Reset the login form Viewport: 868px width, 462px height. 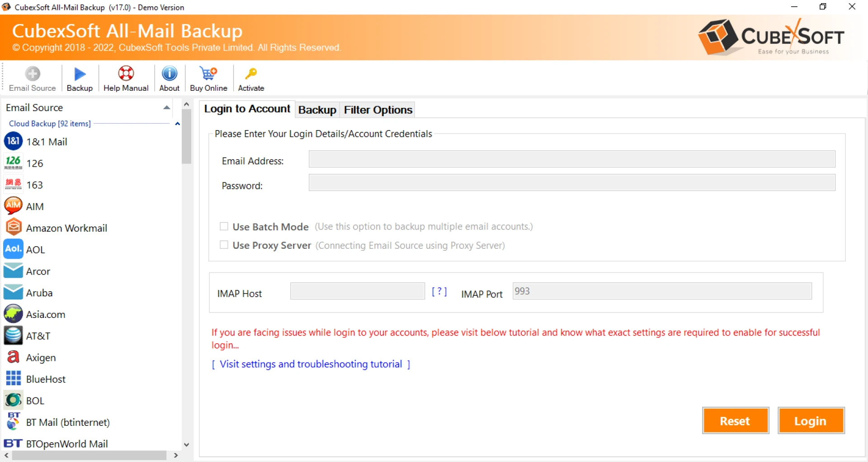click(x=735, y=420)
